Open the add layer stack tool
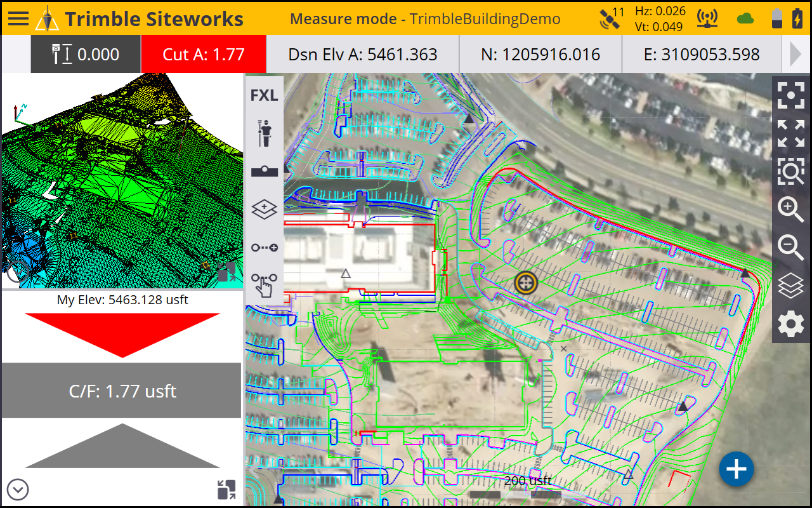Image resolution: width=812 pixels, height=508 pixels. pyautogui.click(x=264, y=209)
